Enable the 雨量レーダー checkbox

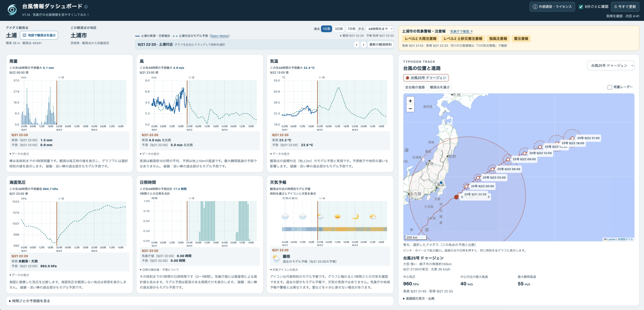point(610,87)
